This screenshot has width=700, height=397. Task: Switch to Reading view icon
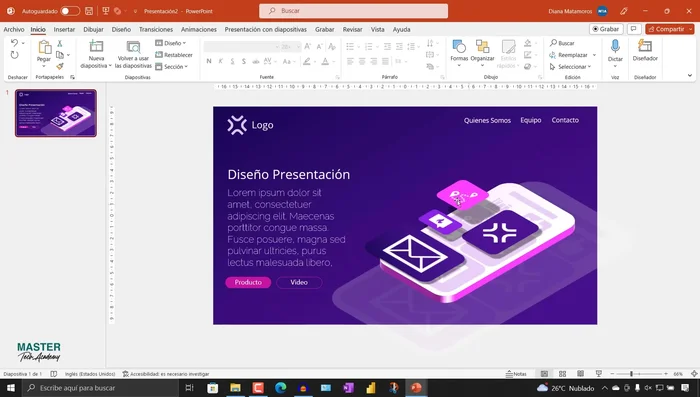pyautogui.click(x=580, y=374)
